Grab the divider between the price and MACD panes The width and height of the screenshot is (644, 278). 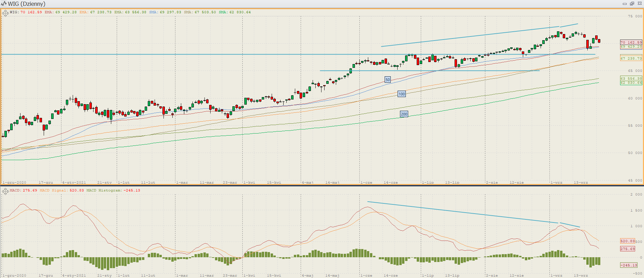pos(322,185)
